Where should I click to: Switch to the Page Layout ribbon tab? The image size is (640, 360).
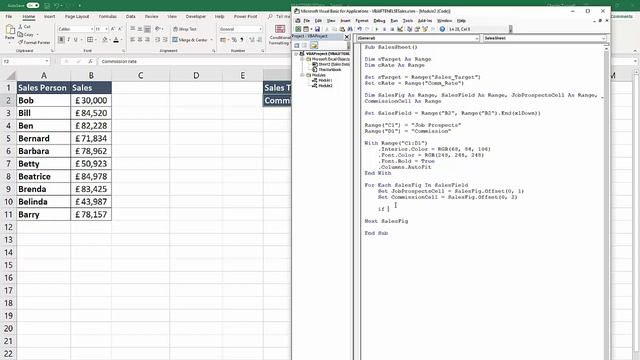(77, 16)
